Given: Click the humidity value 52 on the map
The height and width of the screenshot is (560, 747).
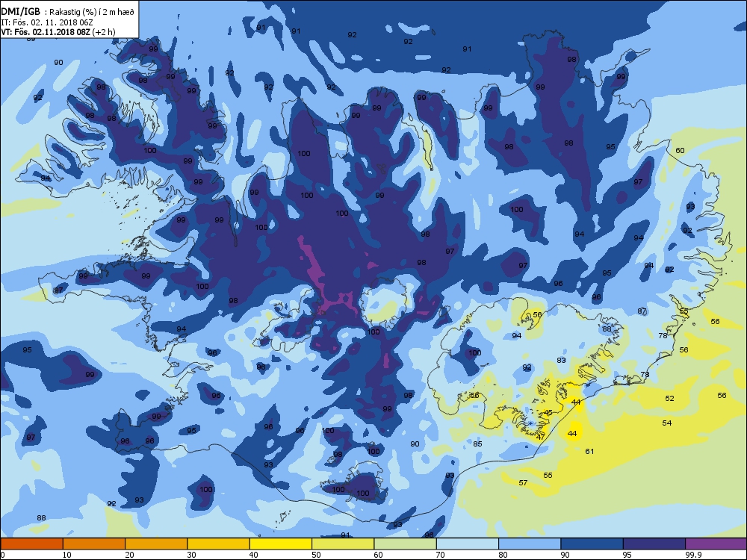Looking at the screenshot, I should [x=670, y=399].
